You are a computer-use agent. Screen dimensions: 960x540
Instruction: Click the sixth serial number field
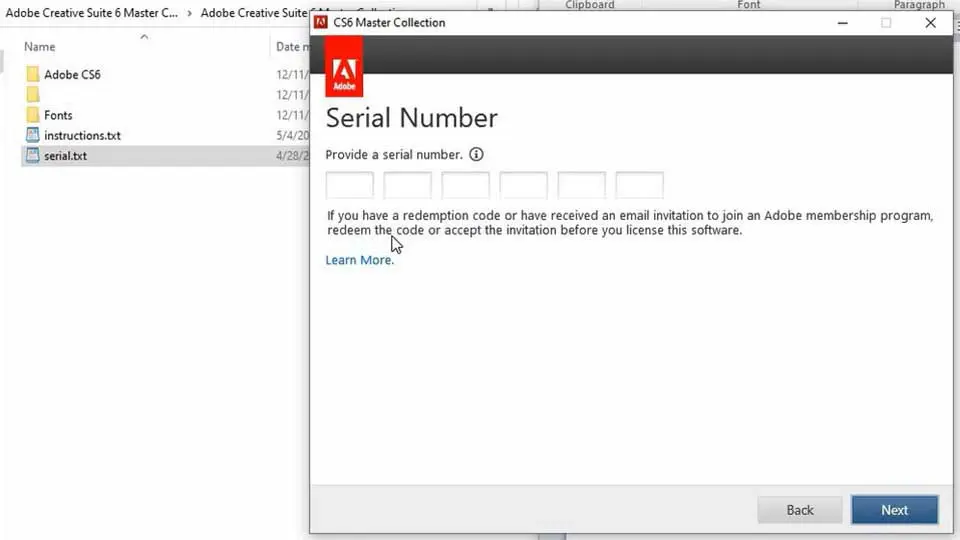639,185
